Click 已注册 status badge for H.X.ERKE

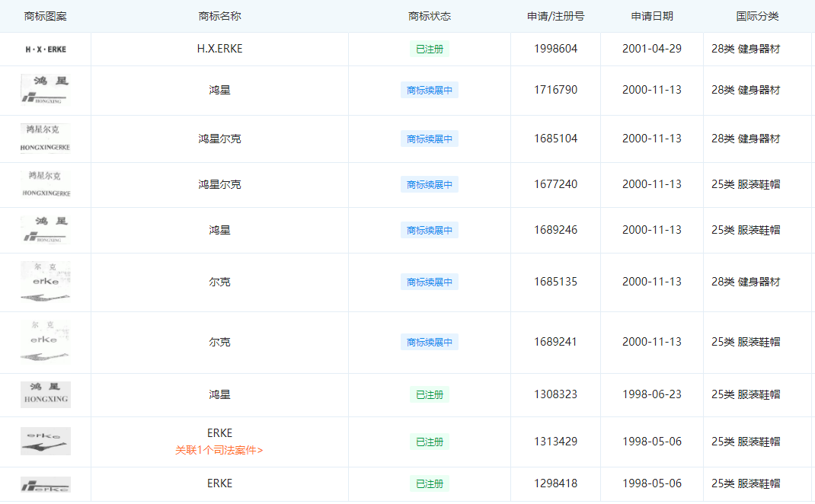pos(430,49)
